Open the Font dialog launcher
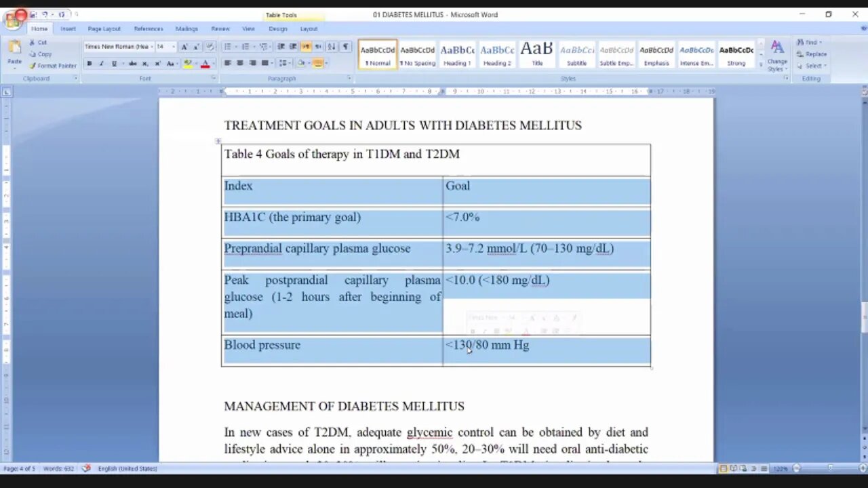This screenshot has width=868, height=488. (214, 78)
